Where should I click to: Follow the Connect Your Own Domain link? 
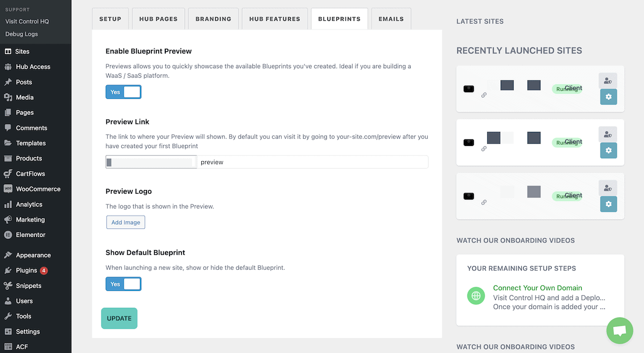(x=537, y=288)
